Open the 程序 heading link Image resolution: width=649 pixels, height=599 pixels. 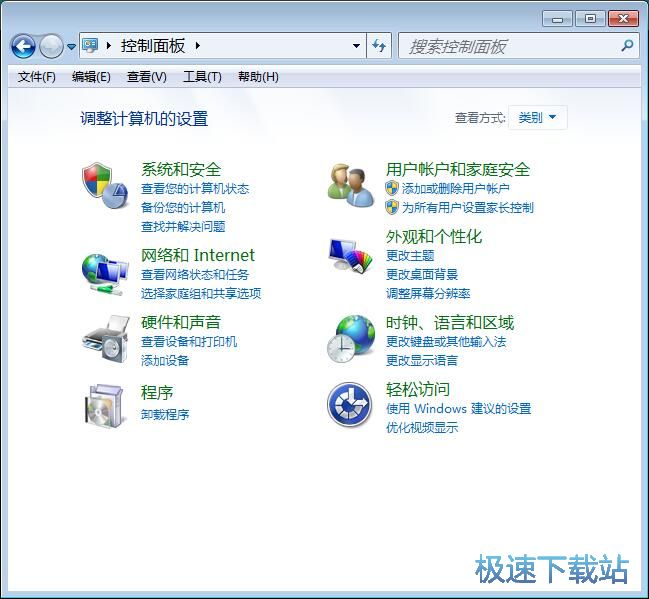157,392
